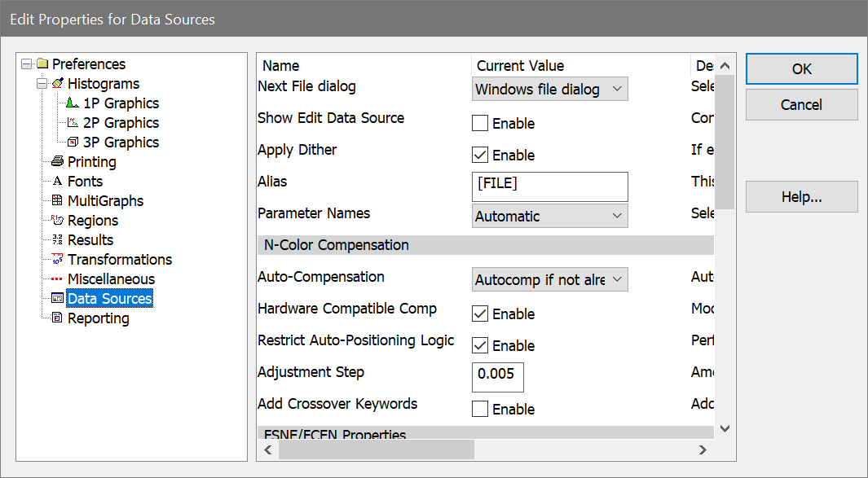Screen dimensions: 868x478
Task: Click the OK button
Action: (x=801, y=69)
